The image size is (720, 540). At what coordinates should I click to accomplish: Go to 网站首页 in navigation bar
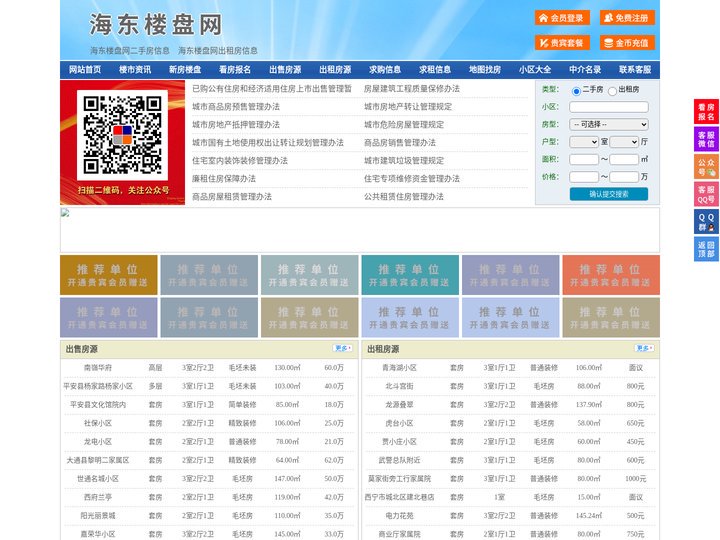coord(85,70)
